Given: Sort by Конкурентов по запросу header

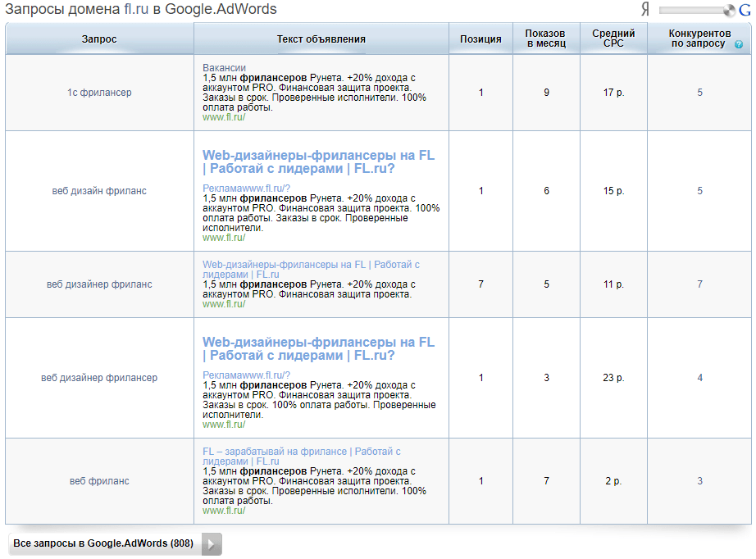Looking at the screenshot, I should click(699, 39).
